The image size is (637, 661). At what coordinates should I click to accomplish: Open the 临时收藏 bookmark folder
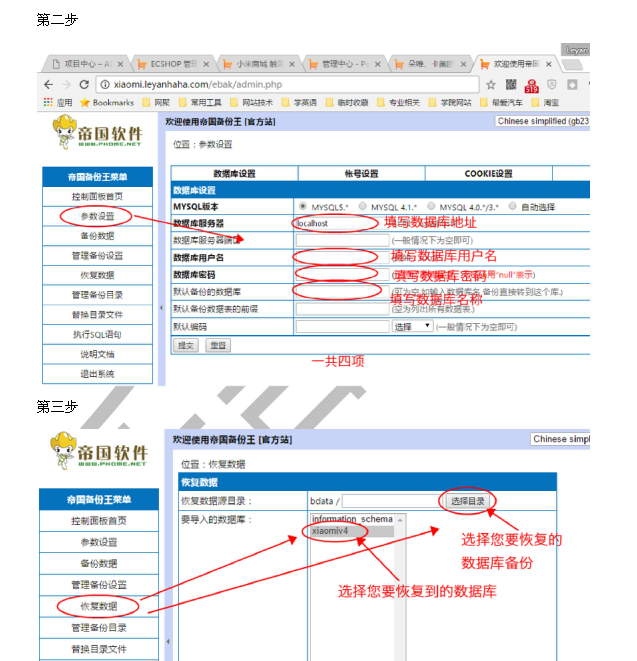(x=347, y=102)
